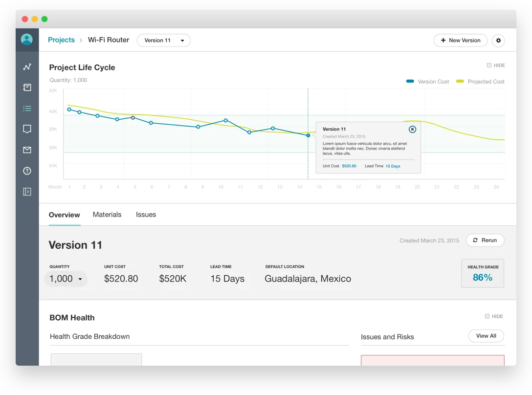Screen dimensions: 532x395
Task: Switch to the Issues tab
Action: pos(146,215)
